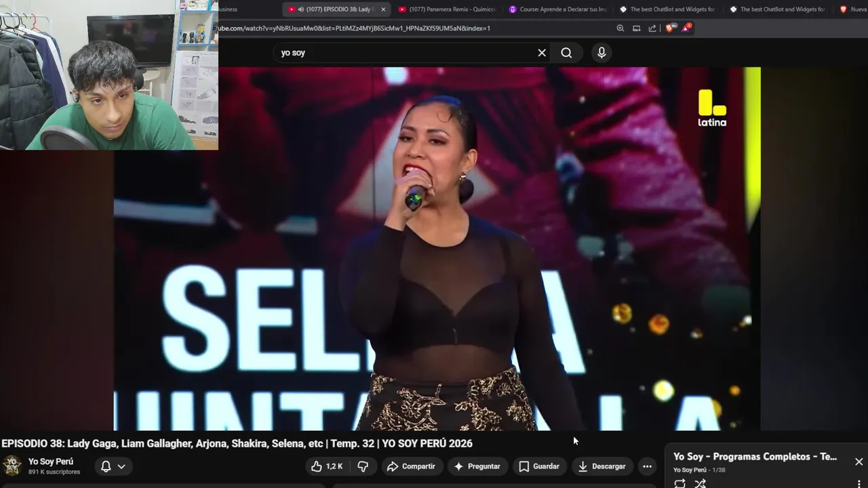
Task: Open the second best ChatBot and Widgets tab
Action: click(778, 9)
